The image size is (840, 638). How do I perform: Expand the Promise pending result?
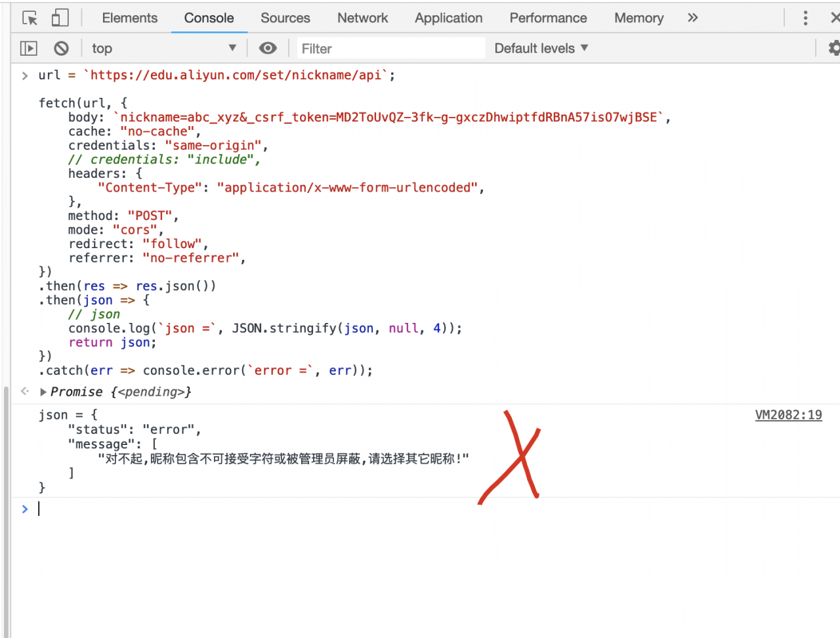[43, 392]
